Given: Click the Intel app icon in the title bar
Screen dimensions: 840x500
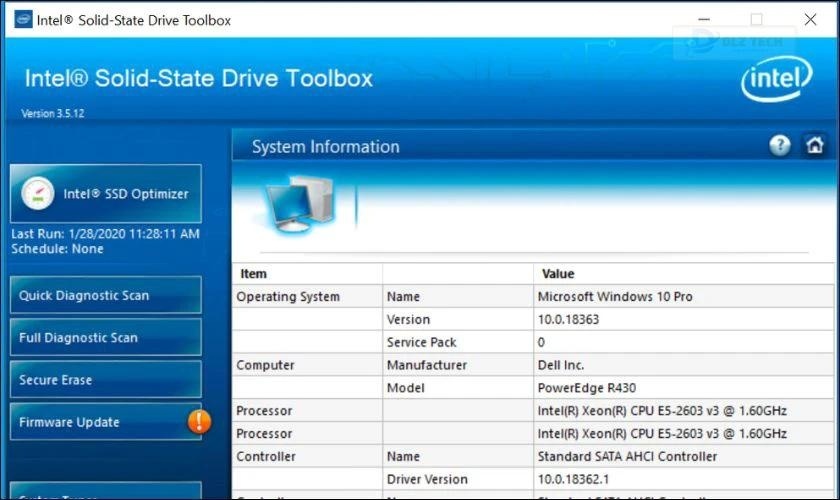Looking at the screenshot, I should pyautogui.click(x=23, y=20).
